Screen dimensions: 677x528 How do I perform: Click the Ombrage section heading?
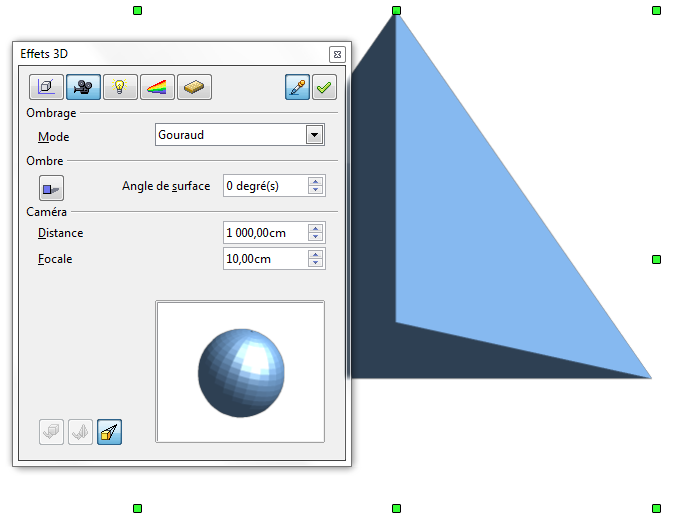tap(51, 113)
